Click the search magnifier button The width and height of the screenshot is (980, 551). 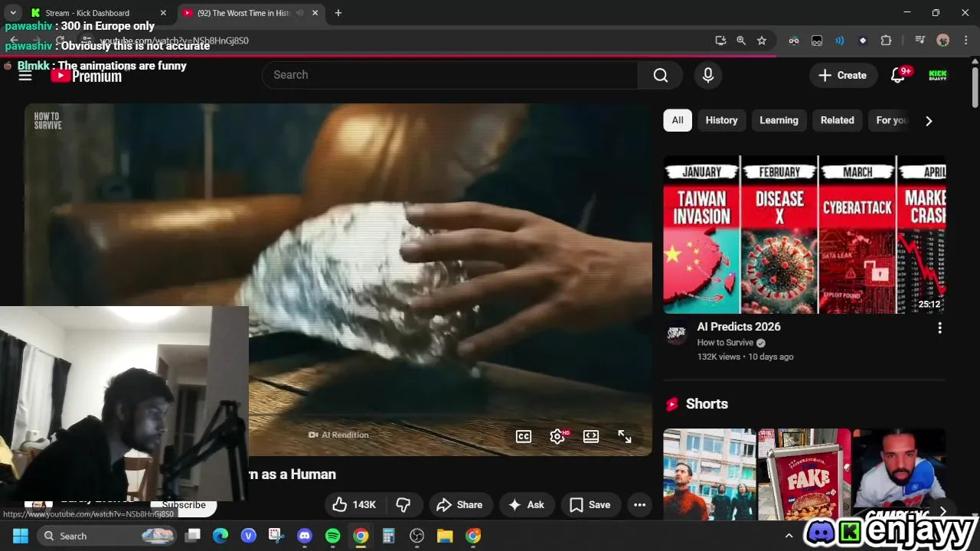click(x=660, y=75)
